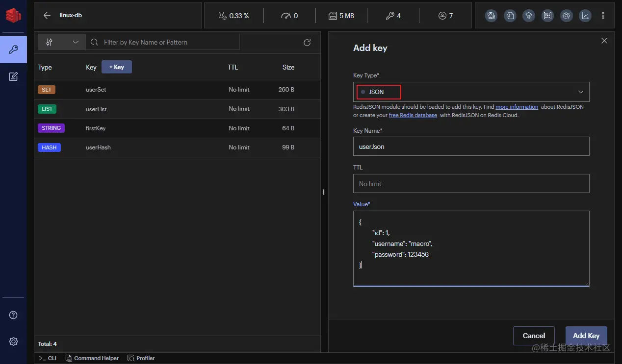Screen dimensions: 622x364
Task: Click the 5 MB memory usage indicator
Action: pos(341,16)
